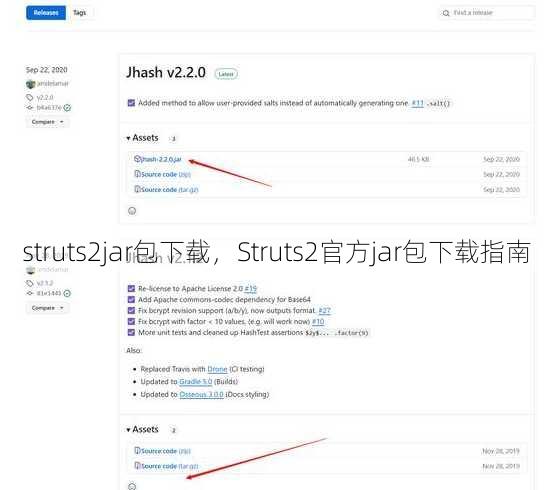Switch to the Releases tab
Screen dimensions: 552x490
pyautogui.click(x=46, y=13)
